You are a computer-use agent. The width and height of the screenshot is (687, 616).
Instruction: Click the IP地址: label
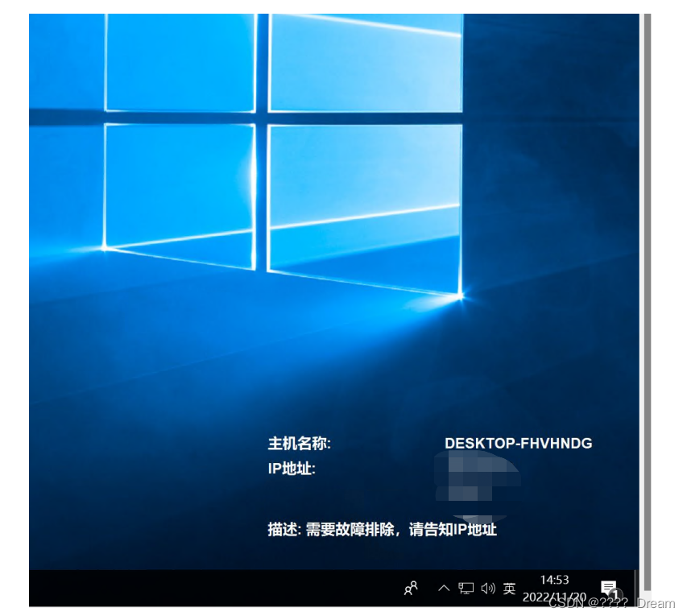pyautogui.click(x=292, y=469)
